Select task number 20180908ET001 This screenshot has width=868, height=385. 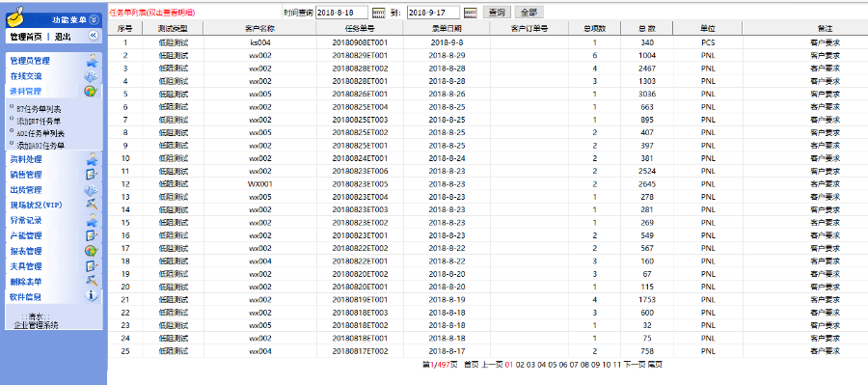click(360, 42)
